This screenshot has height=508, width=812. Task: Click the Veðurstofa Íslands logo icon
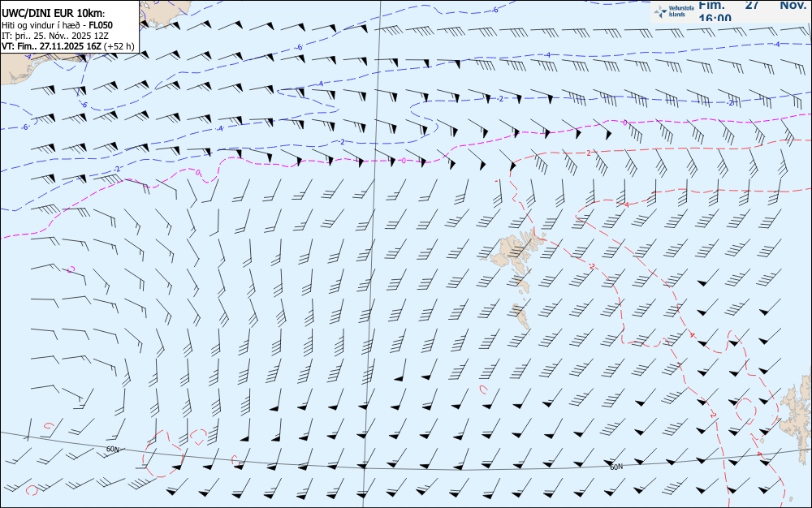pos(660,11)
